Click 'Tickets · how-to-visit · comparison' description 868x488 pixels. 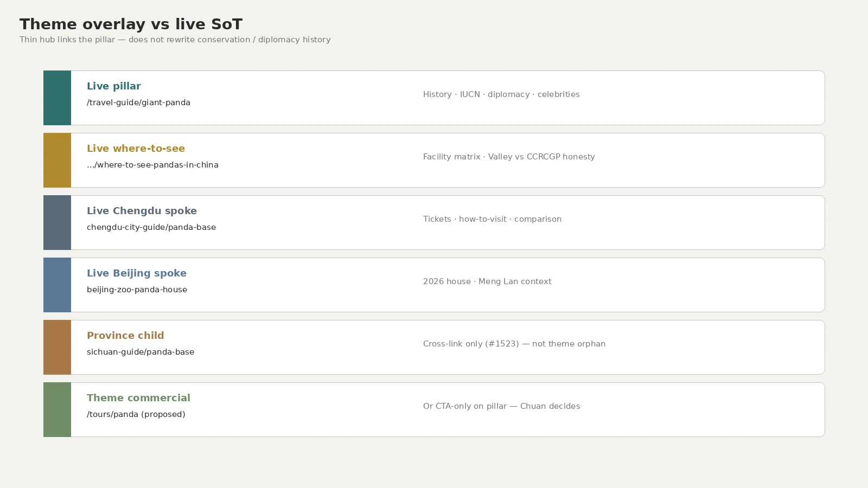pyautogui.click(x=492, y=219)
